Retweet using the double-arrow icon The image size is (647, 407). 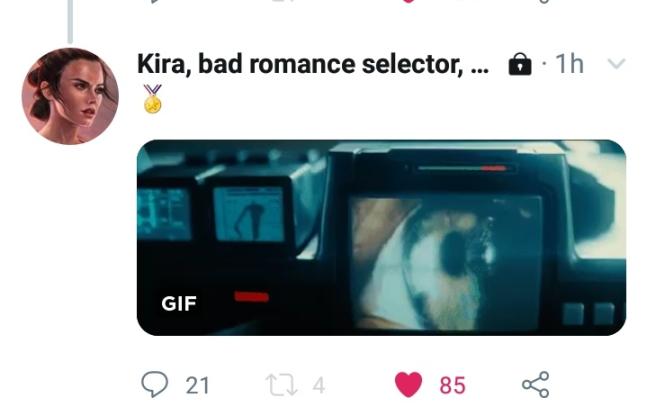pyautogui.click(x=281, y=385)
